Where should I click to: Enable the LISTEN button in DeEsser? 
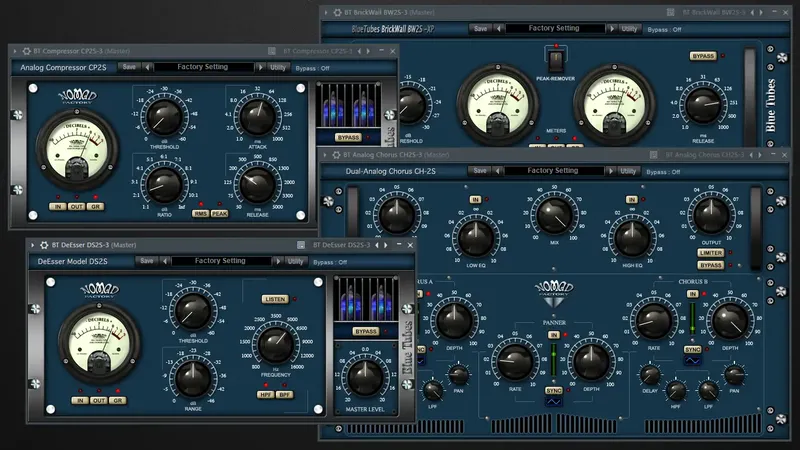275,299
